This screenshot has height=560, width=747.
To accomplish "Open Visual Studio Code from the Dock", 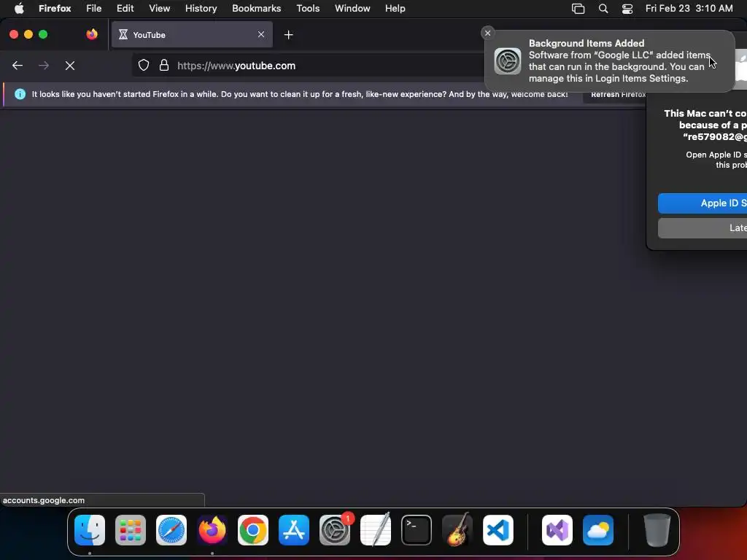I will (498, 530).
